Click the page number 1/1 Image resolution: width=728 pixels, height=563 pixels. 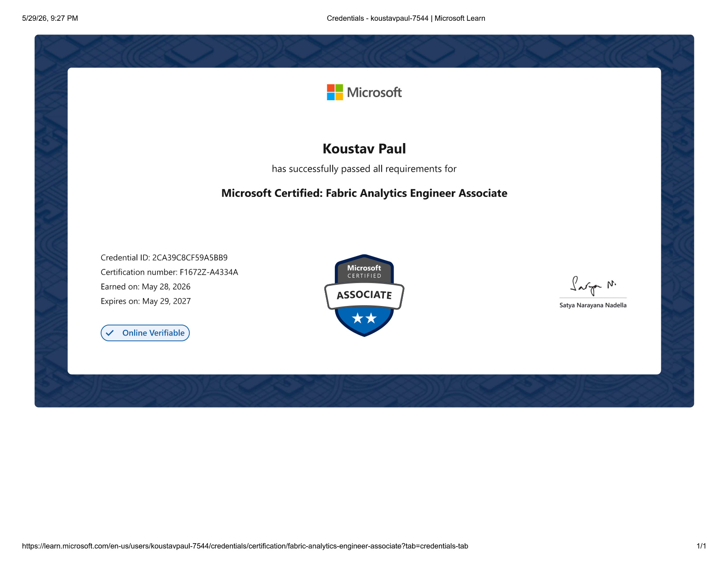[701, 546]
